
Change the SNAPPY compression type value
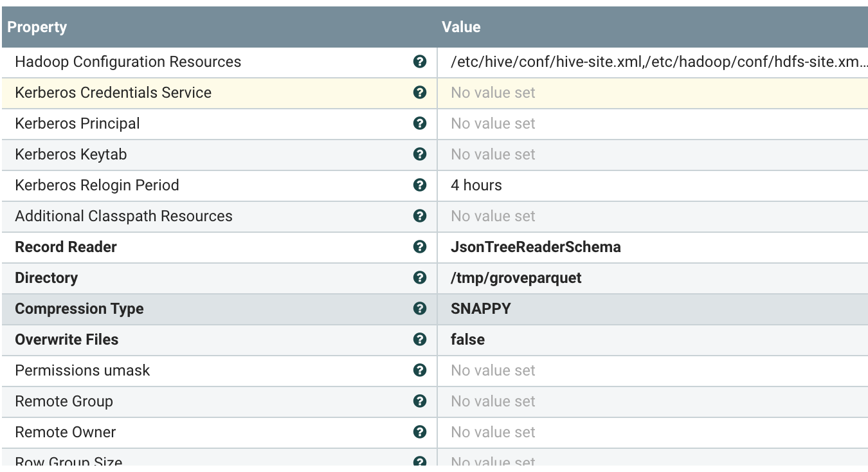click(481, 309)
